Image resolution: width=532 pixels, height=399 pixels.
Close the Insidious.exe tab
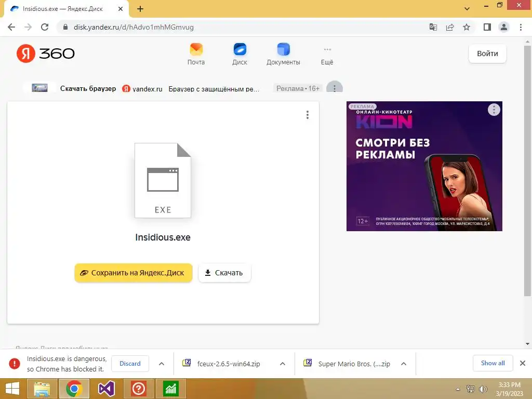pos(121,9)
